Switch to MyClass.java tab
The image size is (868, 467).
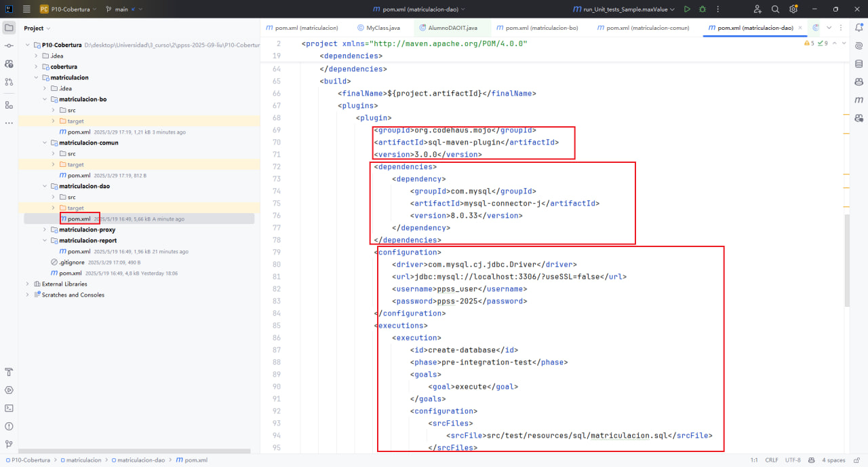[x=379, y=28]
